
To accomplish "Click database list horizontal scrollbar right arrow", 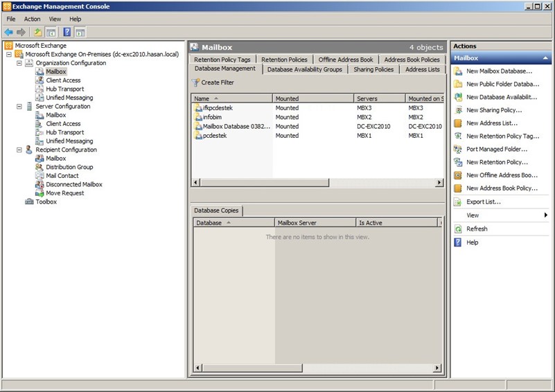I will click(x=439, y=183).
